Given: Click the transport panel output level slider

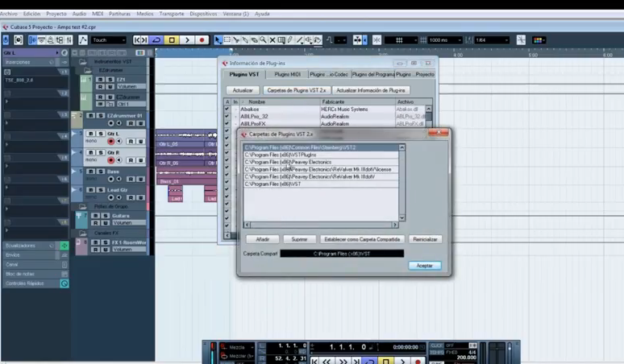Looking at the screenshot, I should (510, 352).
